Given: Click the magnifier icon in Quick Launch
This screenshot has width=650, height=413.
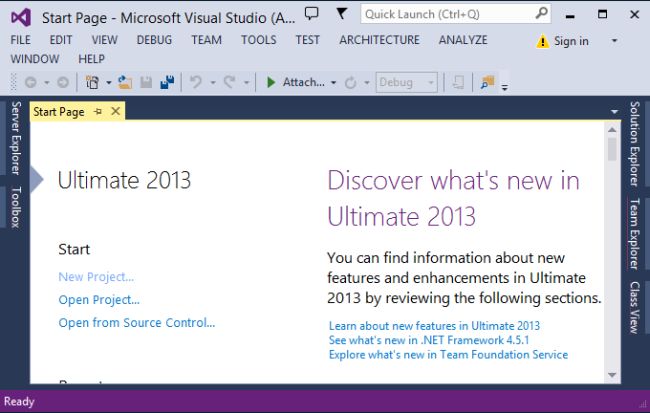Looking at the screenshot, I should click(541, 14).
